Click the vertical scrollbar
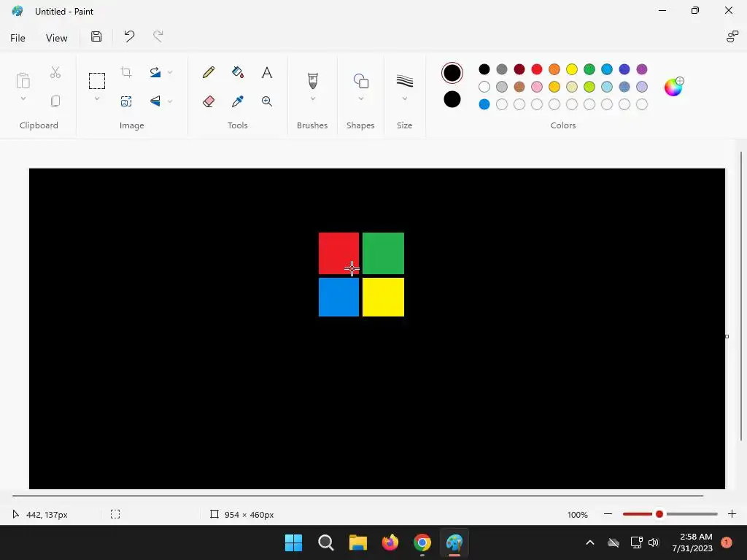 click(x=741, y=296)
